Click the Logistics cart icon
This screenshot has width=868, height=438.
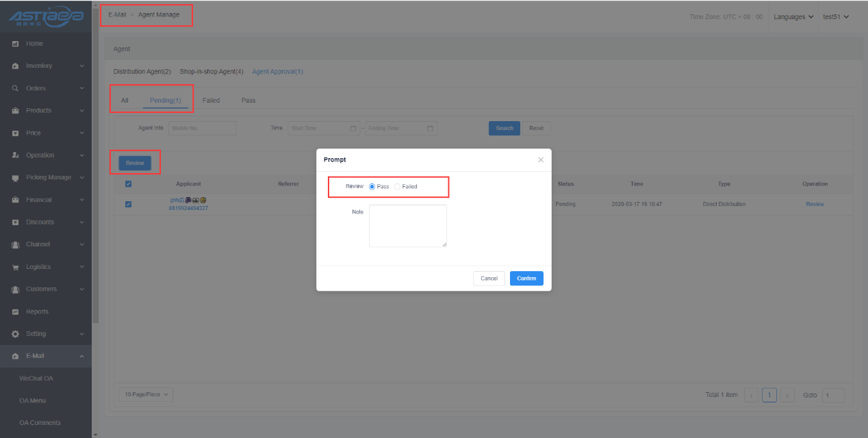pos(15,267)
